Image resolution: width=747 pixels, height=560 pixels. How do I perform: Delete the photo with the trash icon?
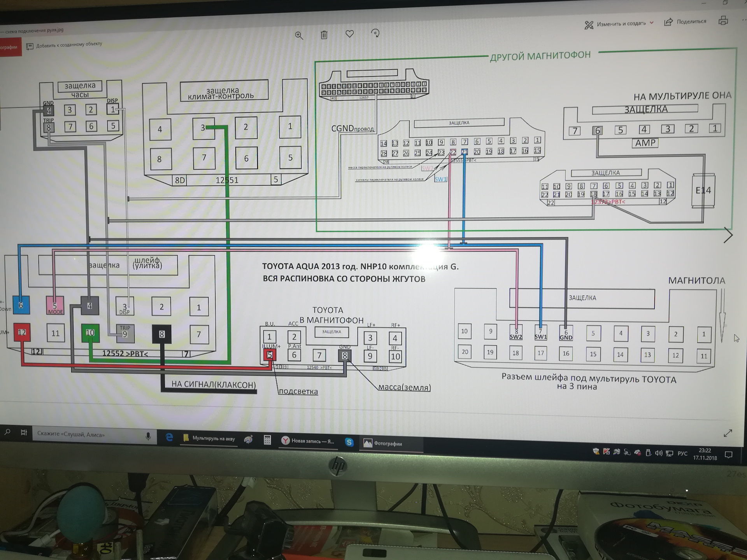pyautogui.click(x=324, y=35)
